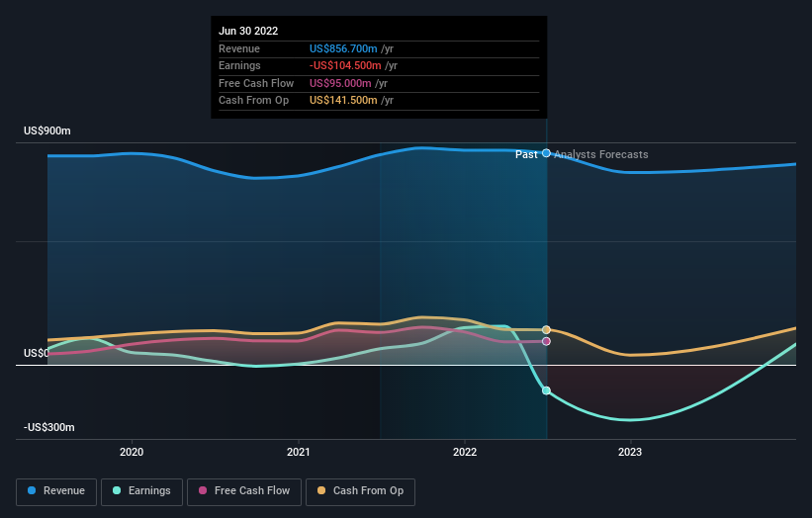Screen dimensions: 812x518
Task: Toggle the Earnings legend button
Action: click(x=141, y=491)
